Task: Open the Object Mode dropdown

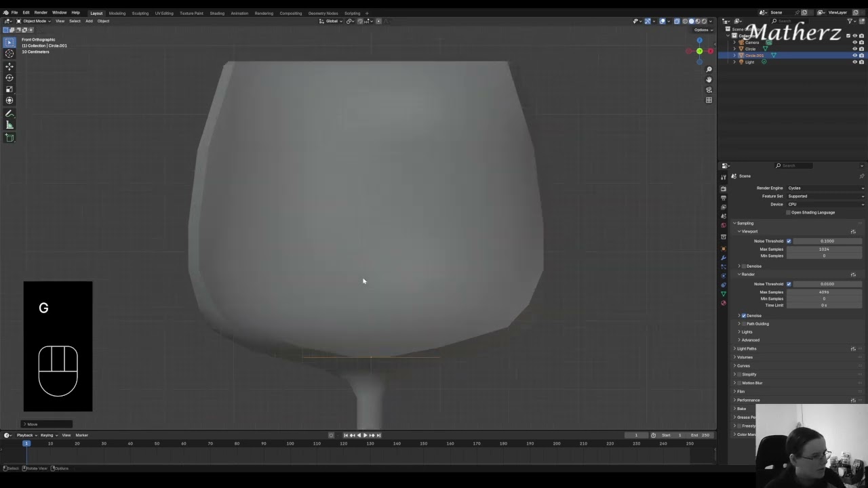Action: coord(33,21)
